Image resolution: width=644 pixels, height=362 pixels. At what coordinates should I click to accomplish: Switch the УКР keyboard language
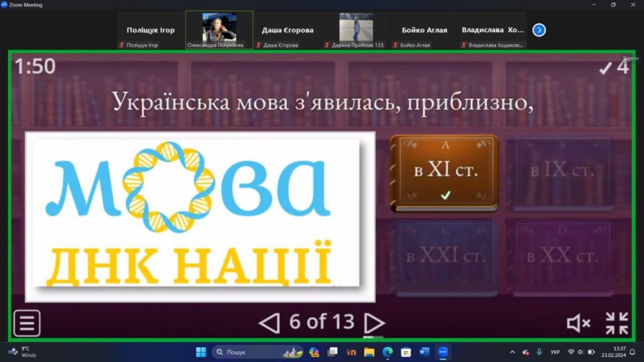(x=555, y=352)
